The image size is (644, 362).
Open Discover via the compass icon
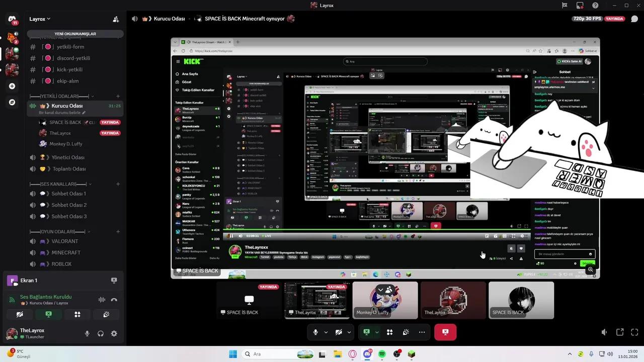(12, 102)
